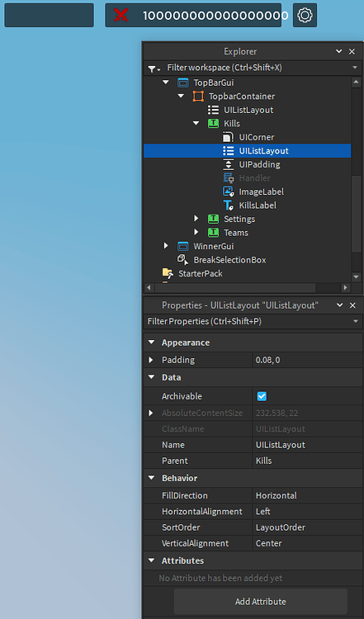This screenshot has width=364, height=619.
Task: Open the Explorer panel options chevron
Action: 338,51
